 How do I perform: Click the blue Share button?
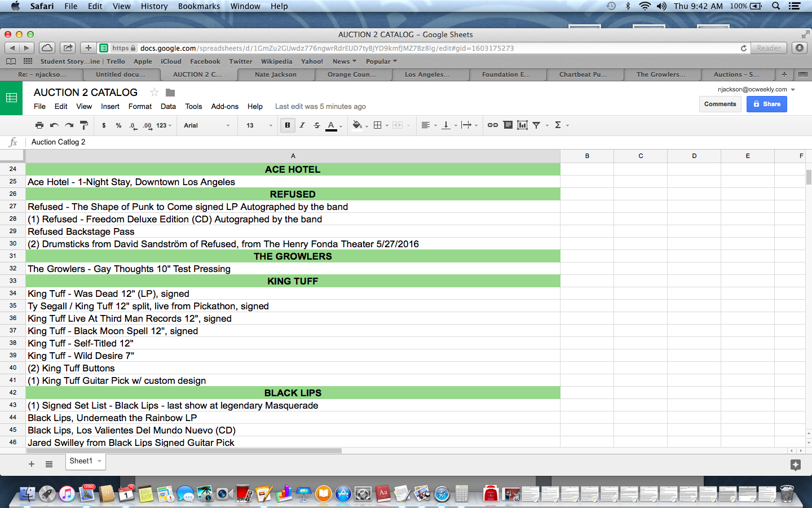[x=766, y=104]
